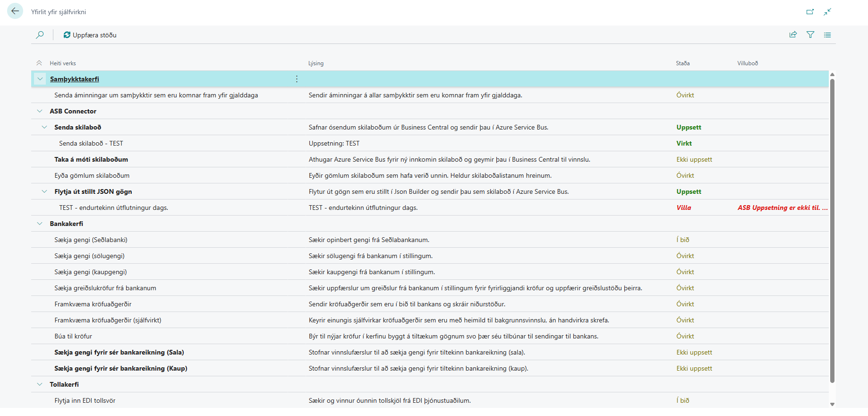Open the search magnifier icon
868x416 pixels.
[x=40, y=35]
